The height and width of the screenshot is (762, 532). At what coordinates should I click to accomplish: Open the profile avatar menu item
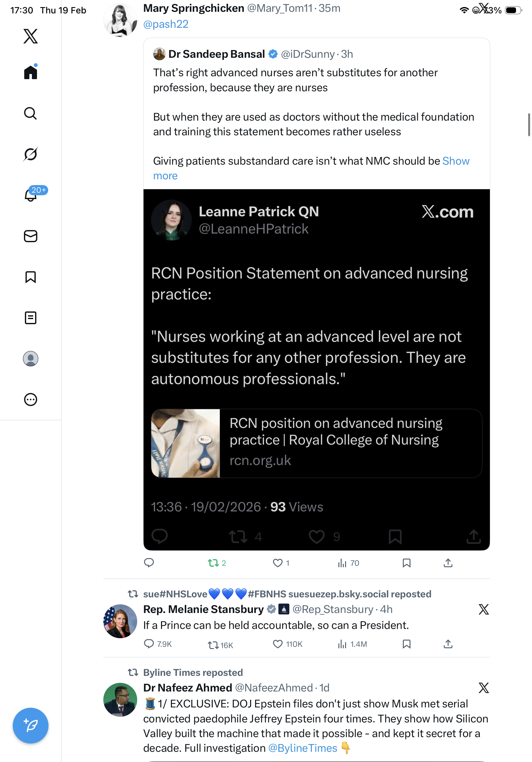click(31, 358)
